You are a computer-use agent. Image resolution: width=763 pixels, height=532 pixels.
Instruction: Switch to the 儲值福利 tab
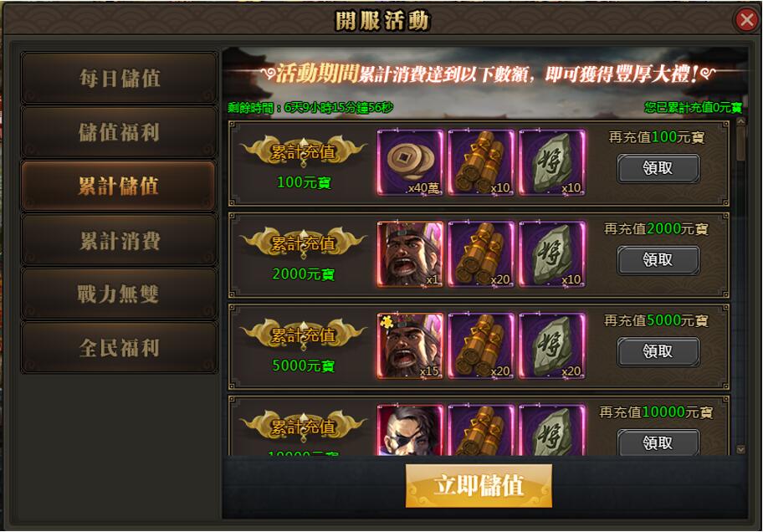point(119,132)
